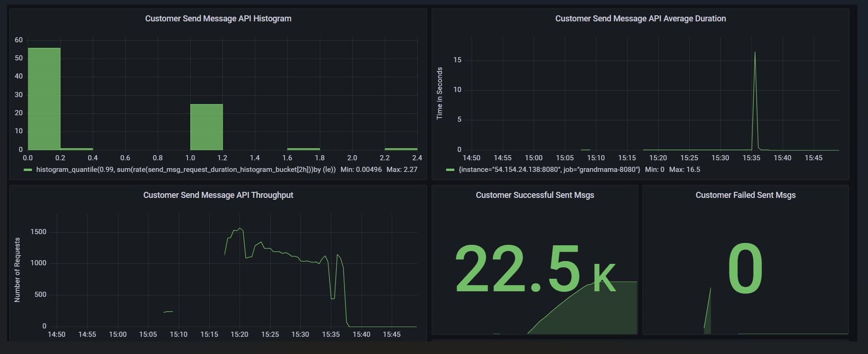The height and width of the screenshot is (354, 868).
Task: Click the Max: 16.5 value in duration legend
Action: click(685, 170)
